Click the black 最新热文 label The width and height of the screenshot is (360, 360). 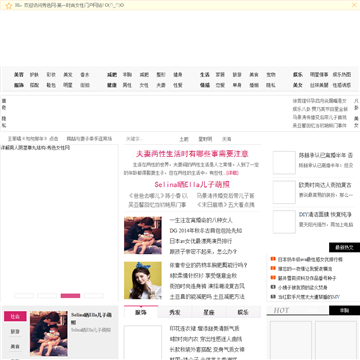344,247
